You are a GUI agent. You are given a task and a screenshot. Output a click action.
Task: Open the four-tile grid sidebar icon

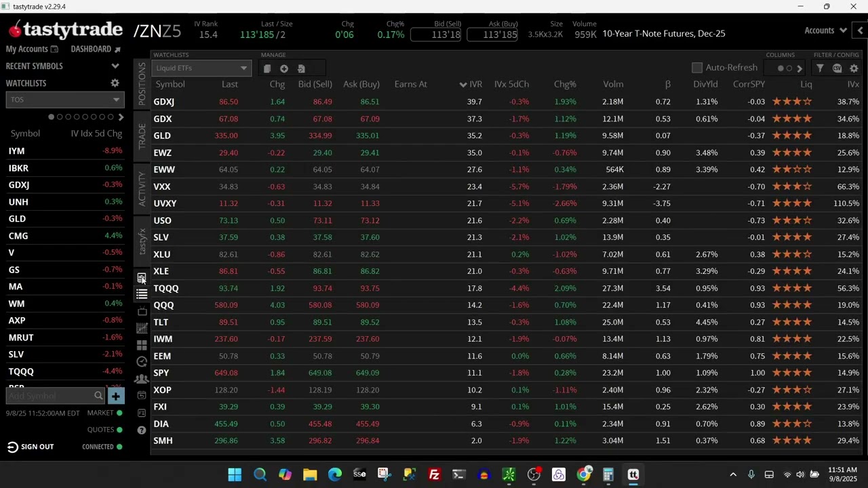[x=141, y=345]
